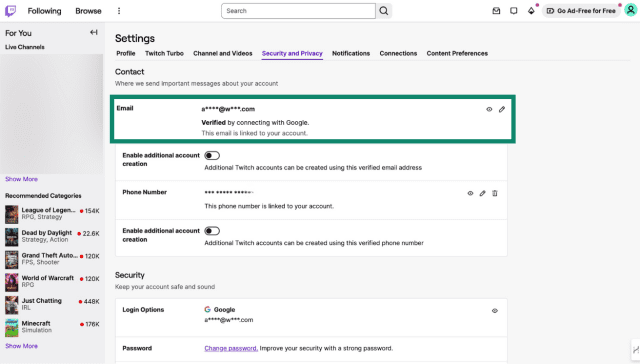This screenshot has height=364, width=640.
Task: Show More recommended categories
Action: (x=21, y=346)
